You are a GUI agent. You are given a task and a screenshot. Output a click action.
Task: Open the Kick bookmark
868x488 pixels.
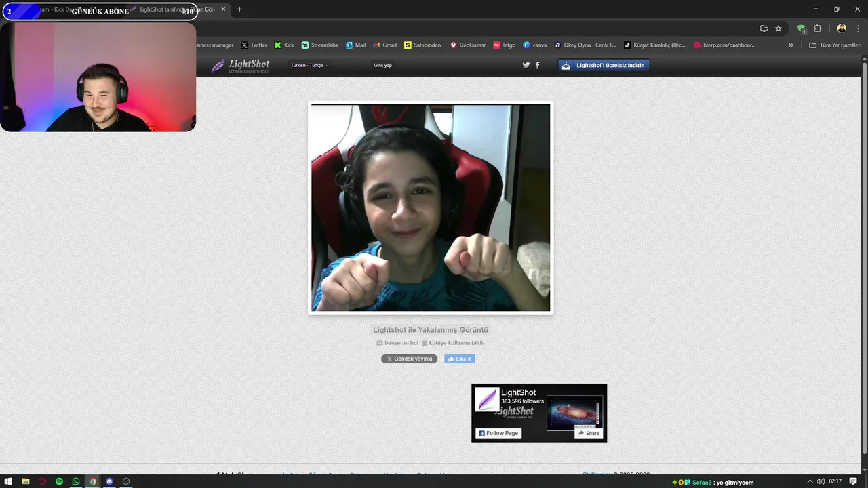tap(284, 45)
